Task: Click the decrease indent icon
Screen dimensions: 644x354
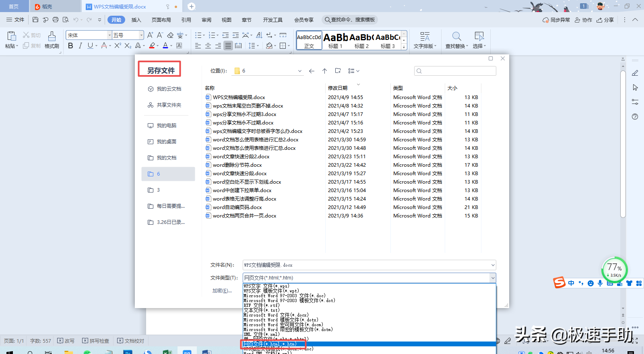Action: (x=225, y=35)
